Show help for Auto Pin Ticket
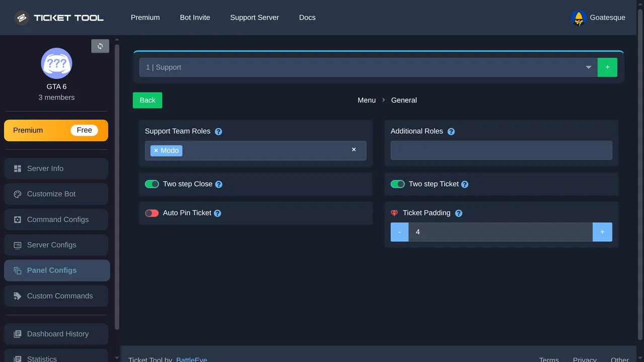The width and height of the screenshot is (644, 362). pyautogui.click(x=217, y=213)
